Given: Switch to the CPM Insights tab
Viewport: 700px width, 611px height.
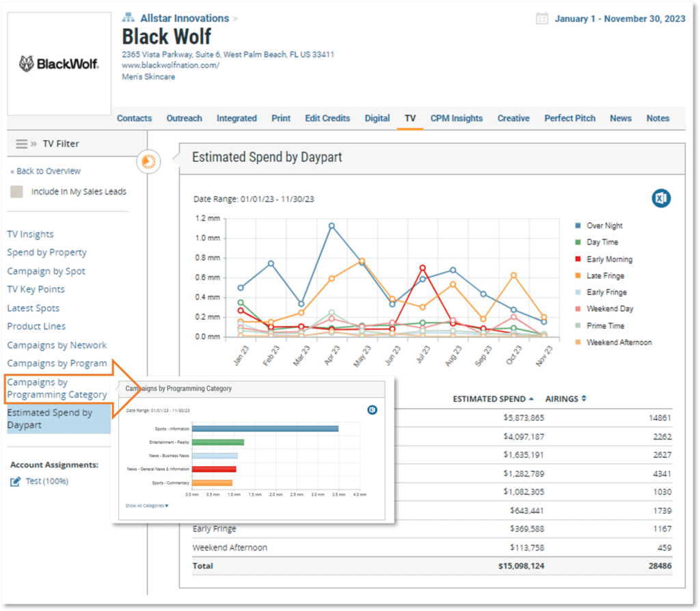Looking at the screenshot, I should click(456, 118).
